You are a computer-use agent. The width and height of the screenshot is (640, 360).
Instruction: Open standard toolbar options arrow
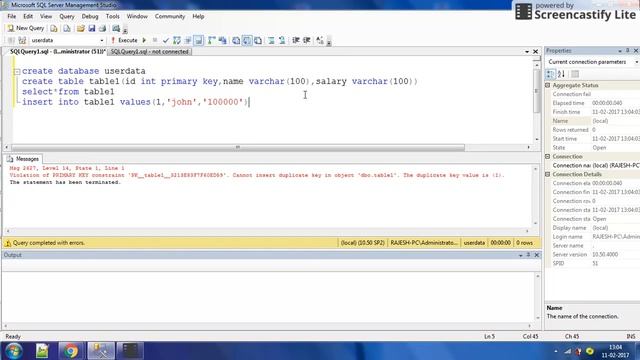tap(125, 30)
